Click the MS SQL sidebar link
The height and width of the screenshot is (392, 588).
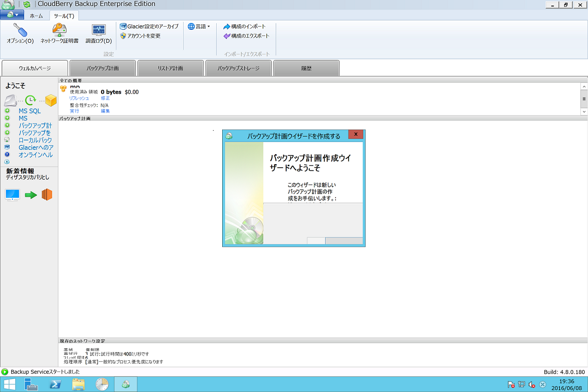(29, 111)
